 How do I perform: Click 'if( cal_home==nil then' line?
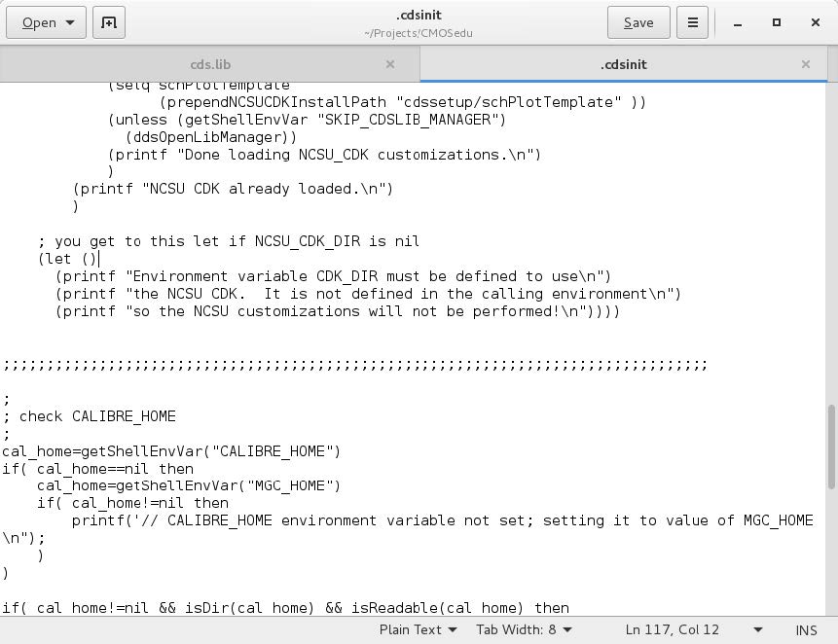click(x=97, y=469)
